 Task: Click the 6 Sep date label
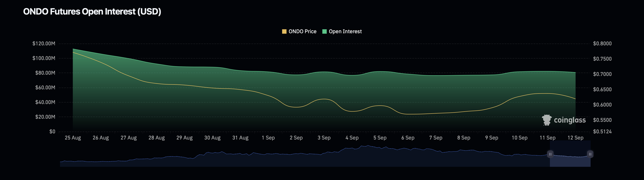(x=408, y=138)
